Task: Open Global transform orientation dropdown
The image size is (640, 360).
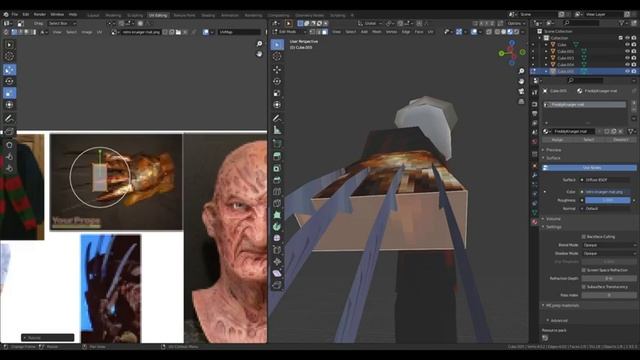Action: (370, 23)
